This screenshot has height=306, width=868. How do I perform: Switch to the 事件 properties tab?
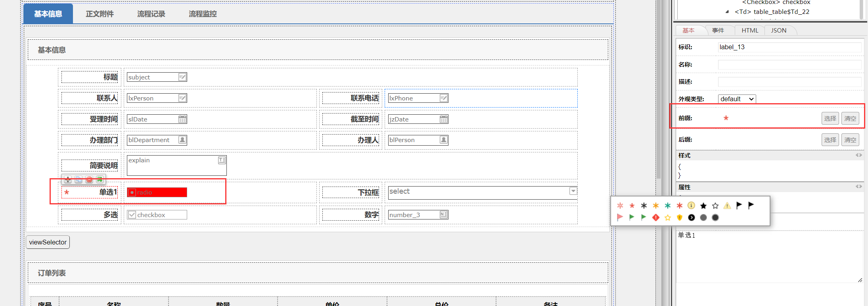718,31
